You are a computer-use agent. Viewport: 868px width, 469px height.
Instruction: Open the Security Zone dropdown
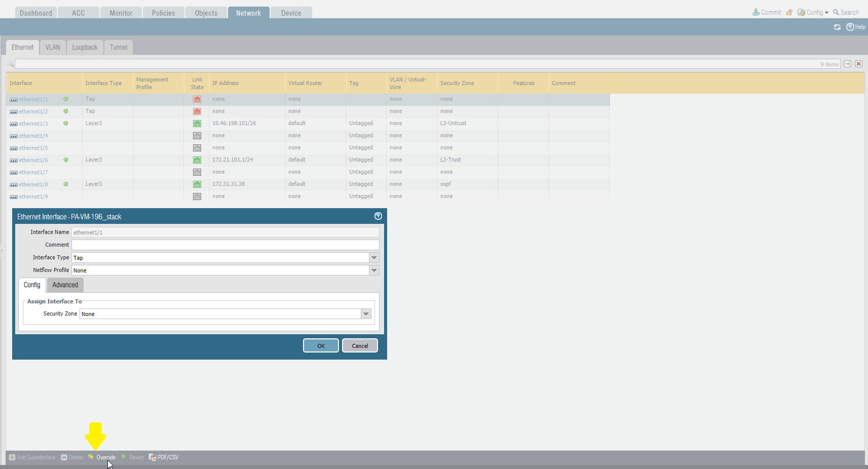pos(366,314)
